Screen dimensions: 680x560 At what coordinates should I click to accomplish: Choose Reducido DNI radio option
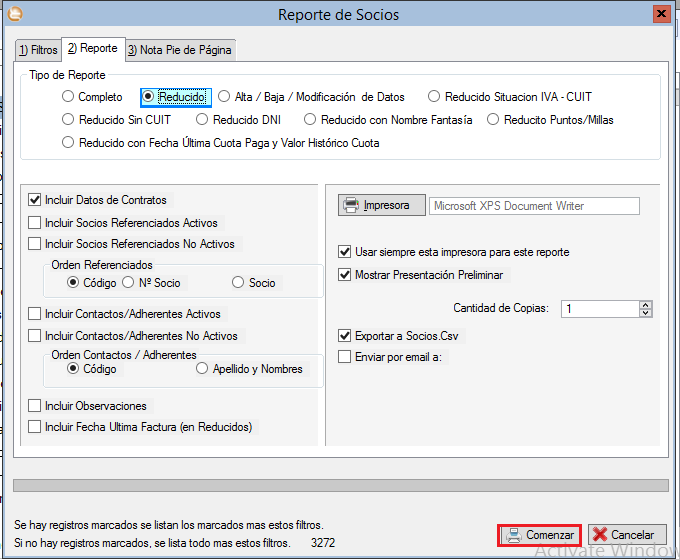click(203, 120)
